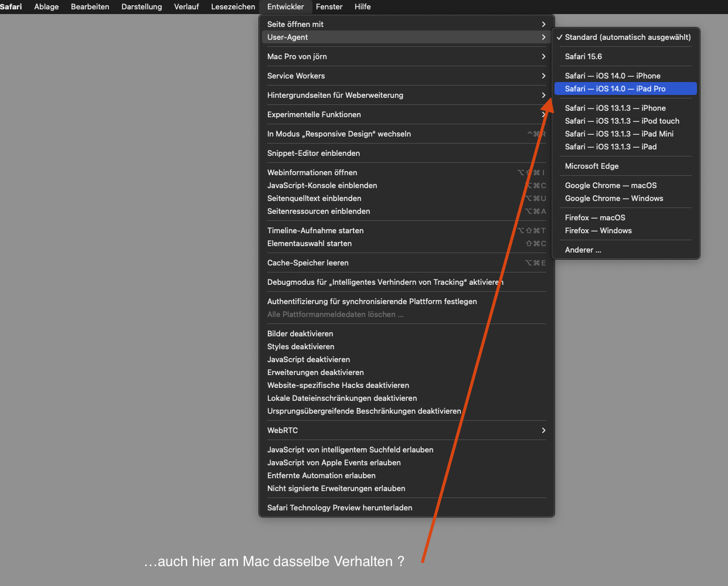Expand the WebRTC submenu
Image resolution: width=728 pixels, height=586 pixels.
[x=407, y=430]
